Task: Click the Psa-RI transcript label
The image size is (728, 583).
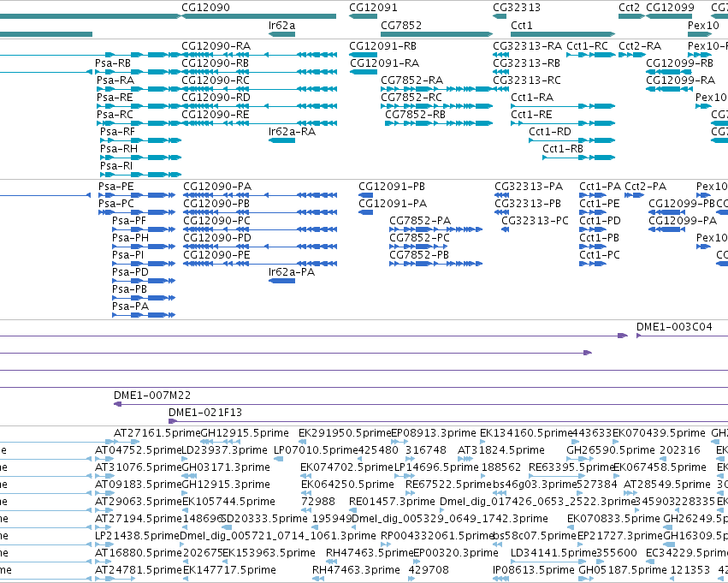Action: click(116, 166)
